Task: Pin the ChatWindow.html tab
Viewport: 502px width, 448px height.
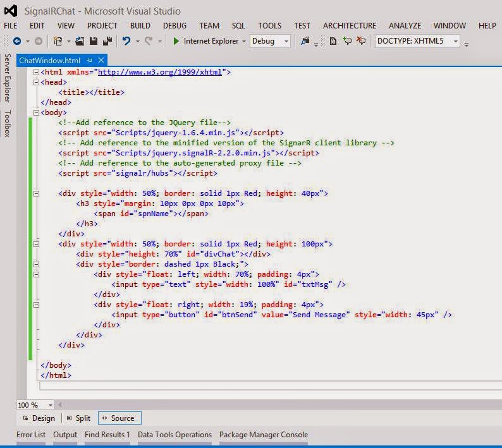Action: pos(89,60)
